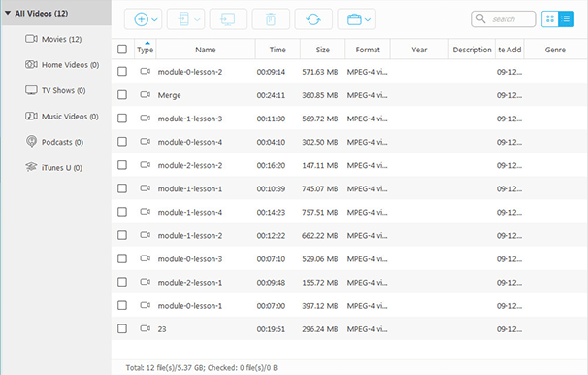Click the refresh icon
The width and height of the screenshot is (588, 375).
[313, 19]
